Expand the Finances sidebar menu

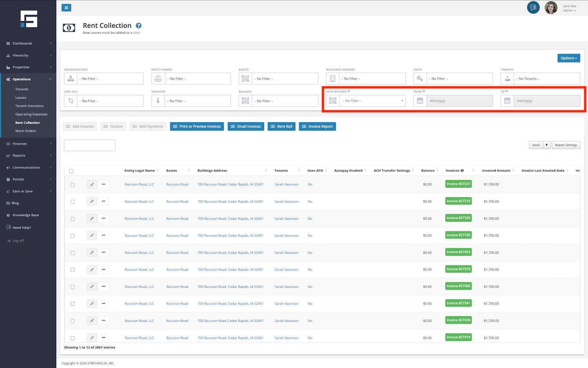[x=20, y=144]
